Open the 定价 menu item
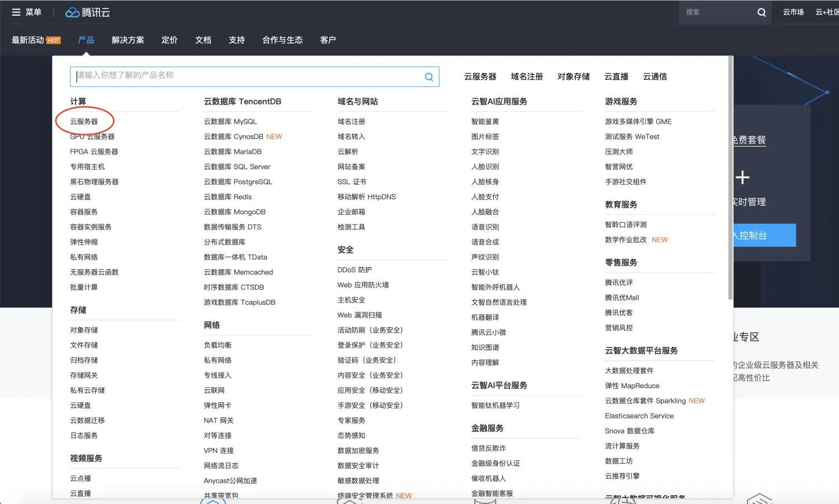The width and height of the screenshot is (839, 504). click(169, 40)
